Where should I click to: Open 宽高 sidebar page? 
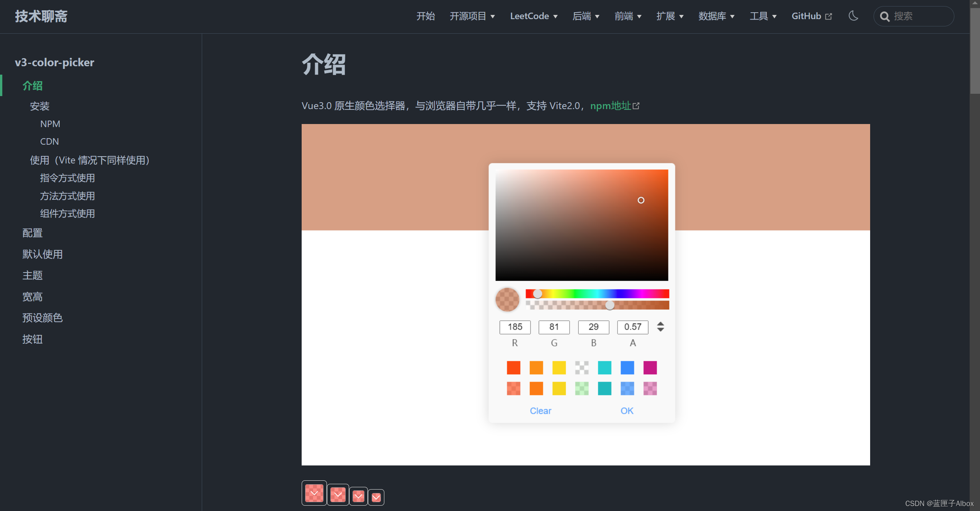[x=33, y=297]
